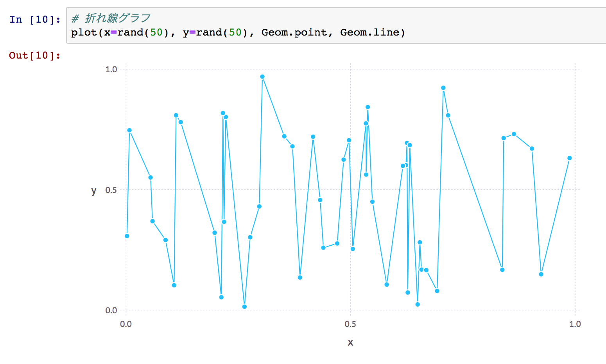Click the 0.5 tick label on x axis
This screenshot has height=364, width=606.
point(350,324)
